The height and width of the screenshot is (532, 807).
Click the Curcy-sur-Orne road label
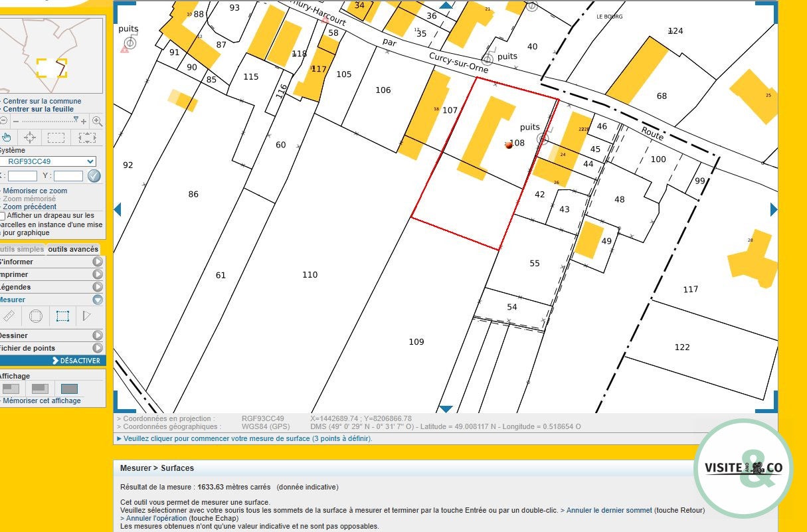coord(458,63)
